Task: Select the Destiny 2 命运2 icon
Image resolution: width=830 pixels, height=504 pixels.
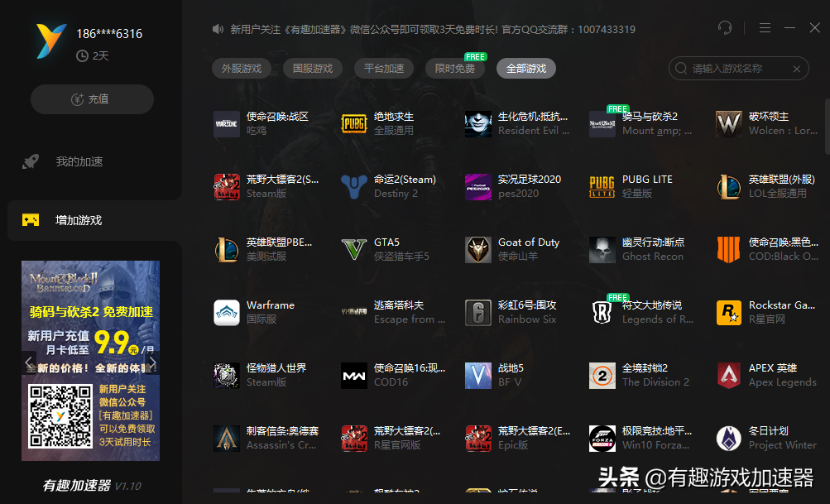Action: 353,187
